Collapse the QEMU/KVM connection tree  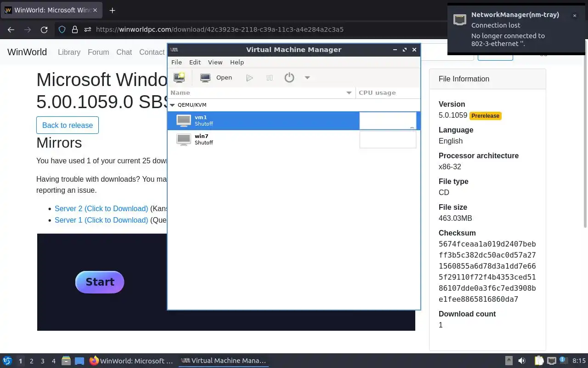pos(173,105)
